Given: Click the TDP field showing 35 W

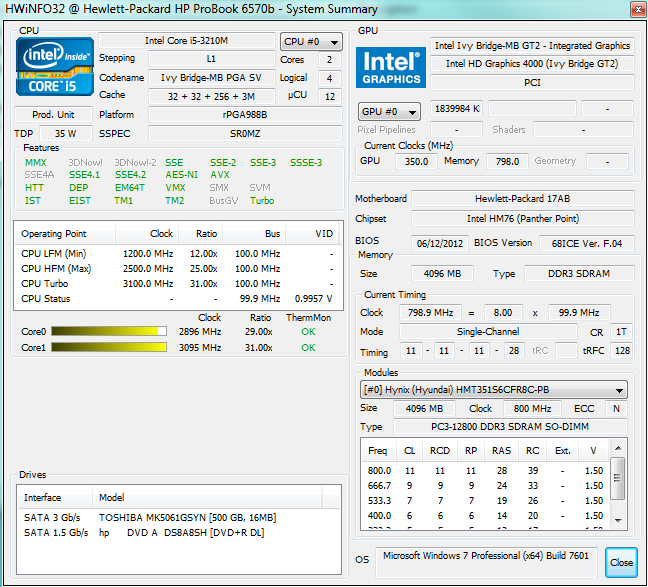Looking at the screenshot, I should coord(66,134).
